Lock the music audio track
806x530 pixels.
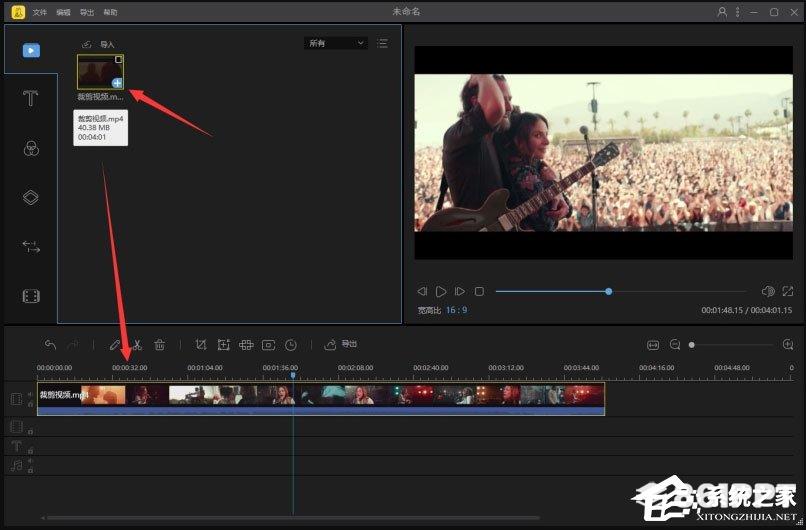(x=30, y=470)
